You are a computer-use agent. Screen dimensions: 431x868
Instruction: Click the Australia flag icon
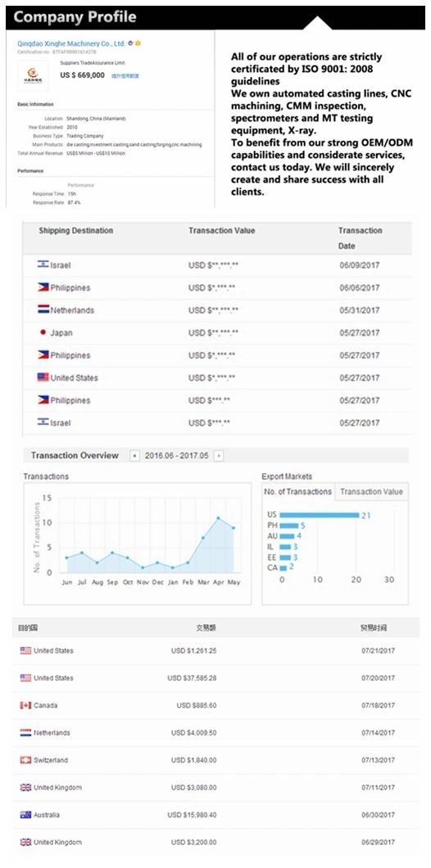[x=25, y=815]
